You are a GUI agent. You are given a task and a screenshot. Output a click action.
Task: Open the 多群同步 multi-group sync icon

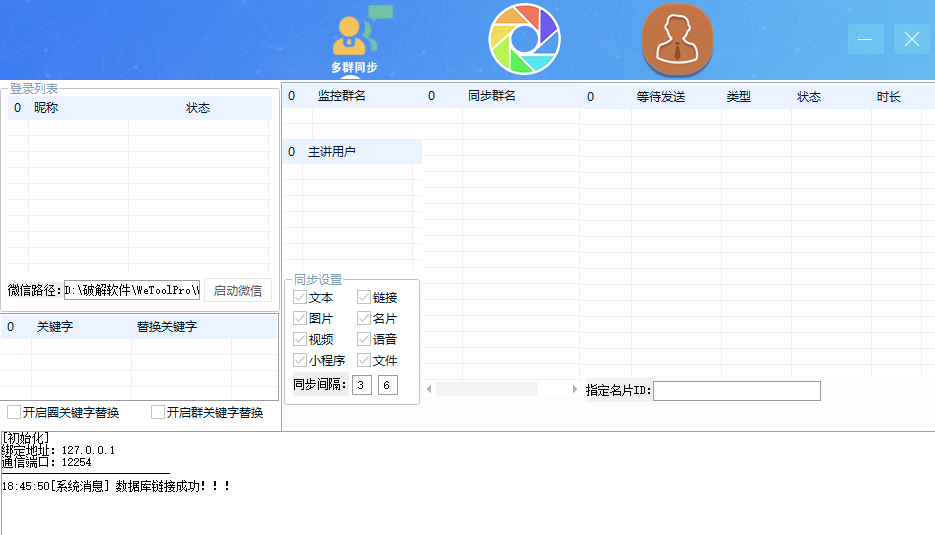point(354,40)
